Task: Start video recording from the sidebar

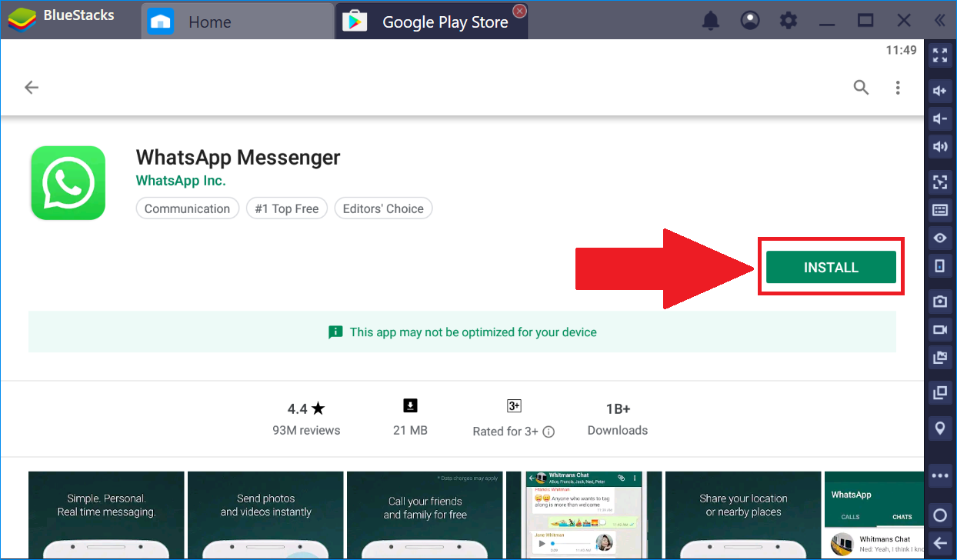Action: [939, 329]
